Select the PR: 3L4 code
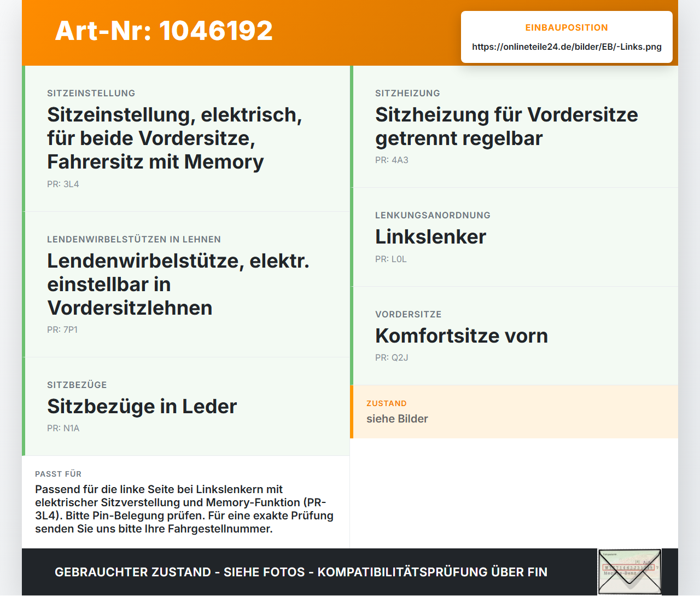This screenshot has height=596, width=700. [63, 184]
